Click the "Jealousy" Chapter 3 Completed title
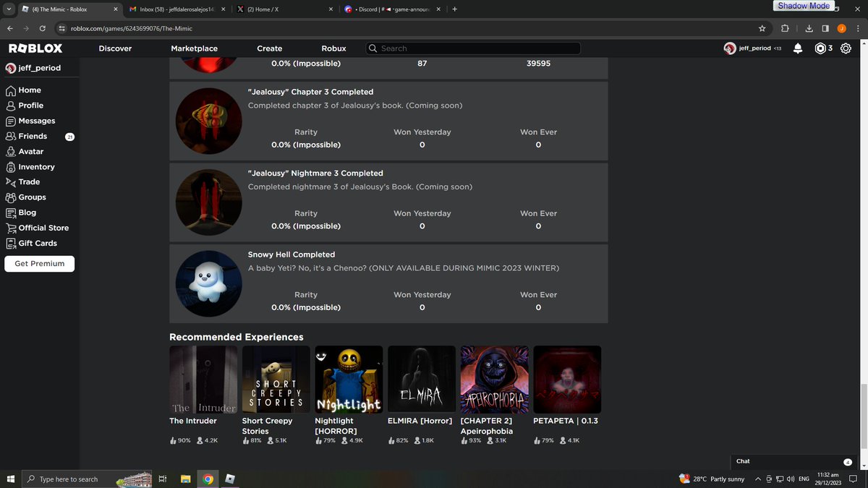 point(310,92)
